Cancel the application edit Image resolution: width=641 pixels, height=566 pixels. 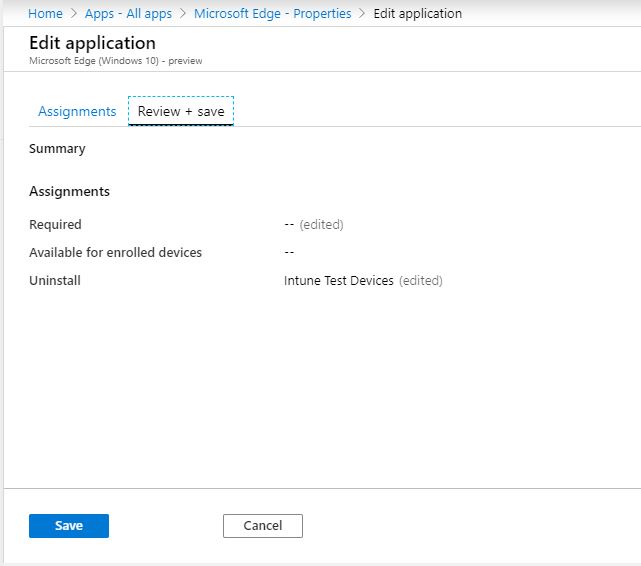click(262, 526)
